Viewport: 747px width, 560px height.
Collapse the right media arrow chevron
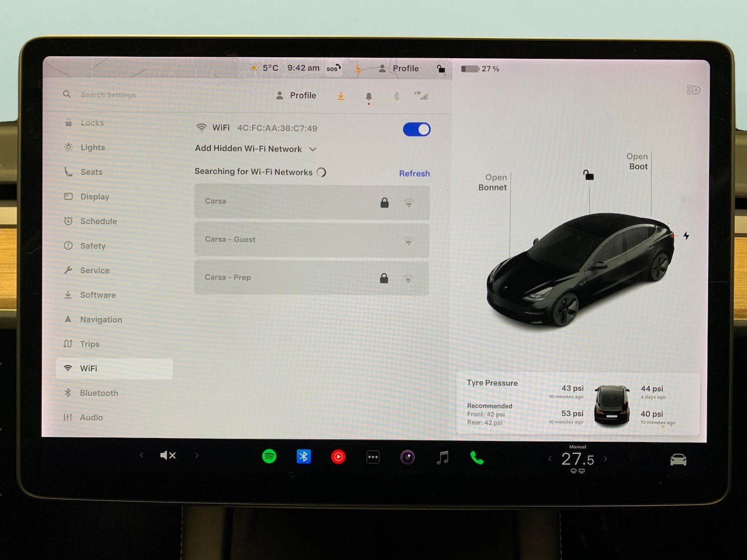[197, 455]
